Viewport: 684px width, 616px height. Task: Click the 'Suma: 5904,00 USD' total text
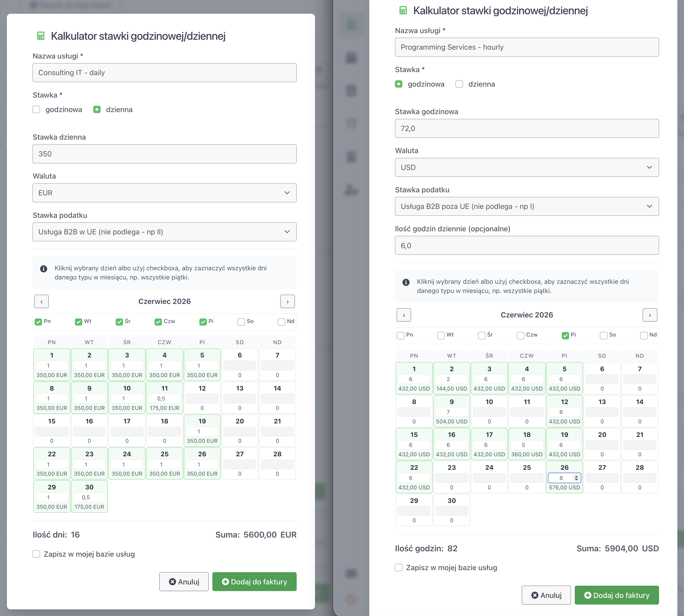(x=618, y=548)
